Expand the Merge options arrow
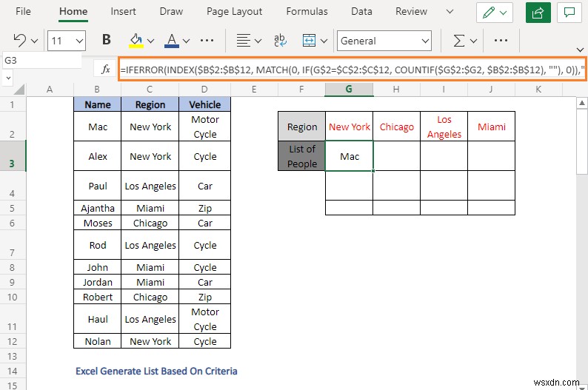Screen dimensions: 588x390 tap(324, 41)
